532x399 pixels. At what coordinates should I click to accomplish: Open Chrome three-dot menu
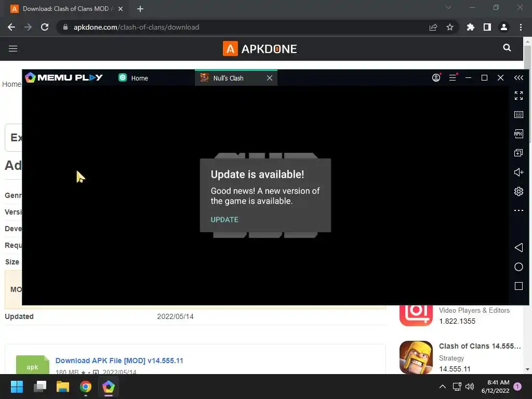click(x=521, y=27)
